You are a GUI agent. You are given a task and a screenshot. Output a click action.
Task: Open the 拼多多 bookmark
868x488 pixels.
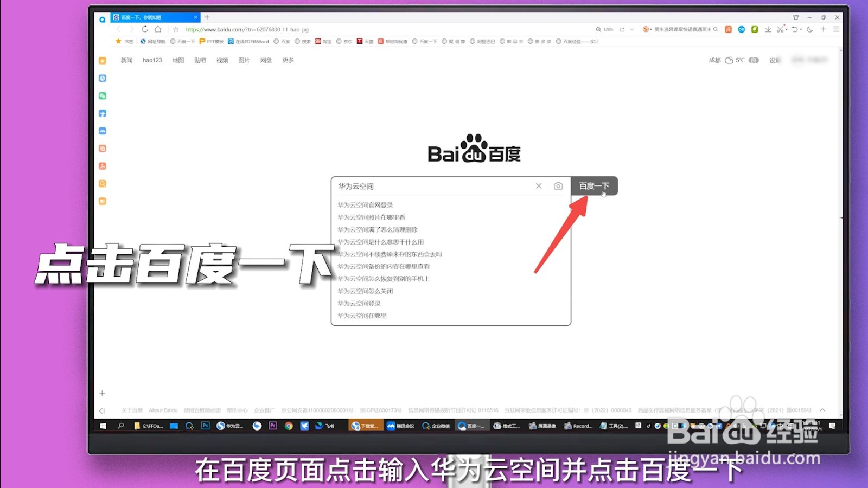[539, 41]
